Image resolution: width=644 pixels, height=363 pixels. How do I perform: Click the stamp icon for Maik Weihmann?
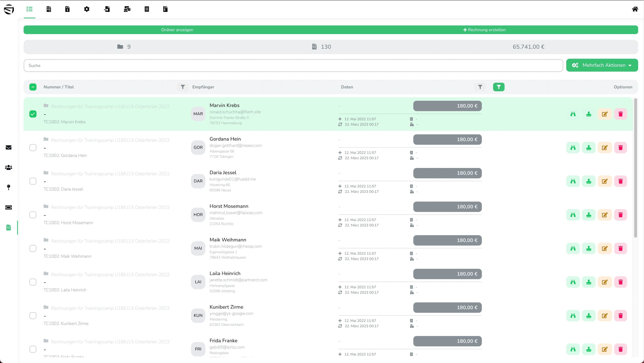point(589,248)
